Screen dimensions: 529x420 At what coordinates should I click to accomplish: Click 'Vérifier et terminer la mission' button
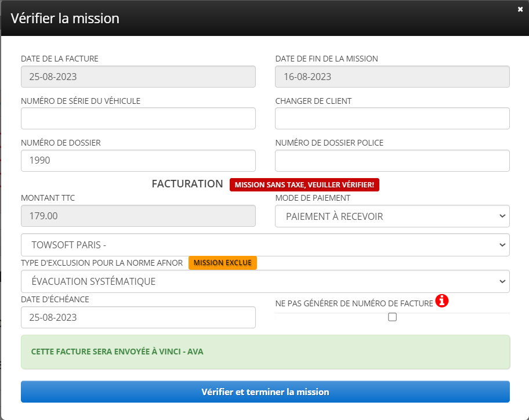tap(265, 392)
